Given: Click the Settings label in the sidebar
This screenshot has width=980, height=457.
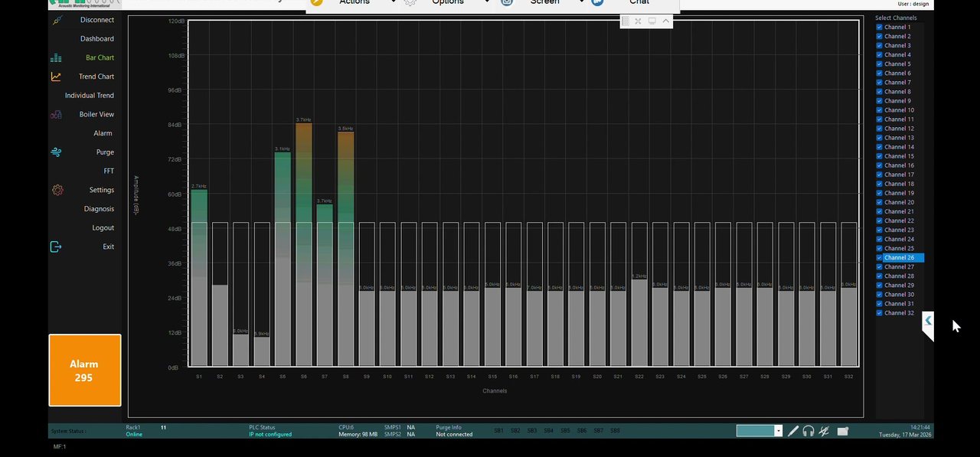Looking at the screenshot, I should [x=102, y=190].
